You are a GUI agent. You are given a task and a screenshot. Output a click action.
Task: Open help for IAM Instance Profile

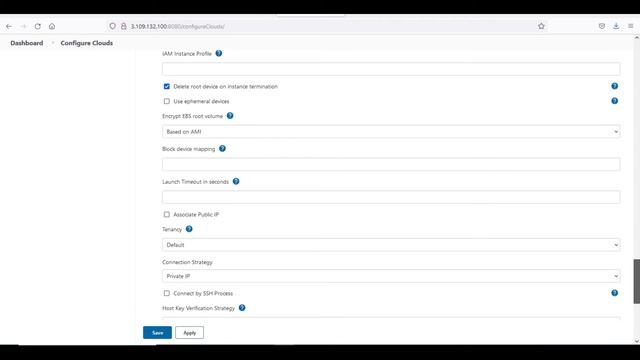(x=219, y=53)
